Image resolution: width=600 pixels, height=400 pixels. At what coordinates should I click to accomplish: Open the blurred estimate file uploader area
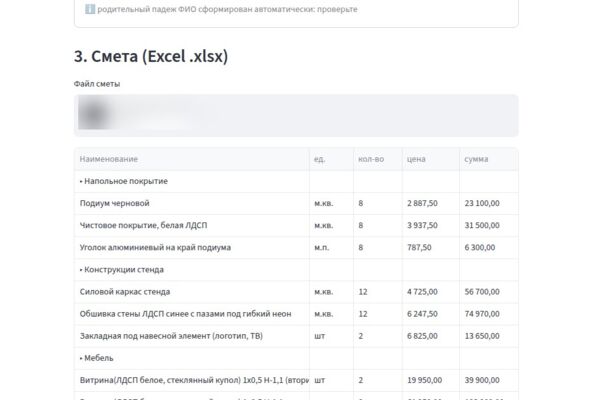tap(296, 115)
